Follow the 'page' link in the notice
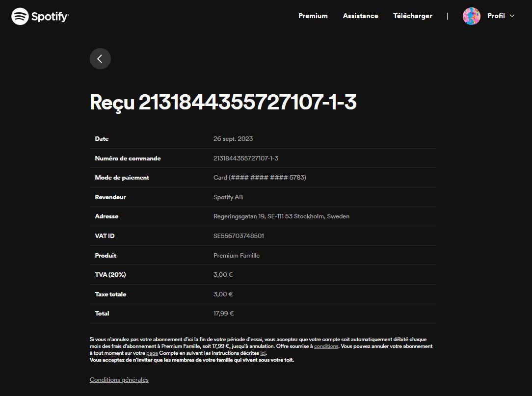 pos(152,353)
